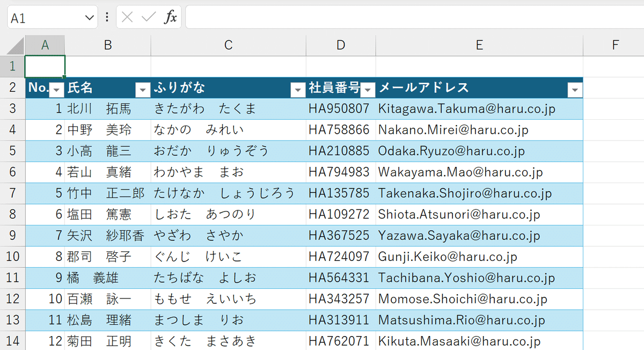Open the filter dropdown on メールアドレス column
This screenshot has width=644, height=350.
[x=574, y=90]
